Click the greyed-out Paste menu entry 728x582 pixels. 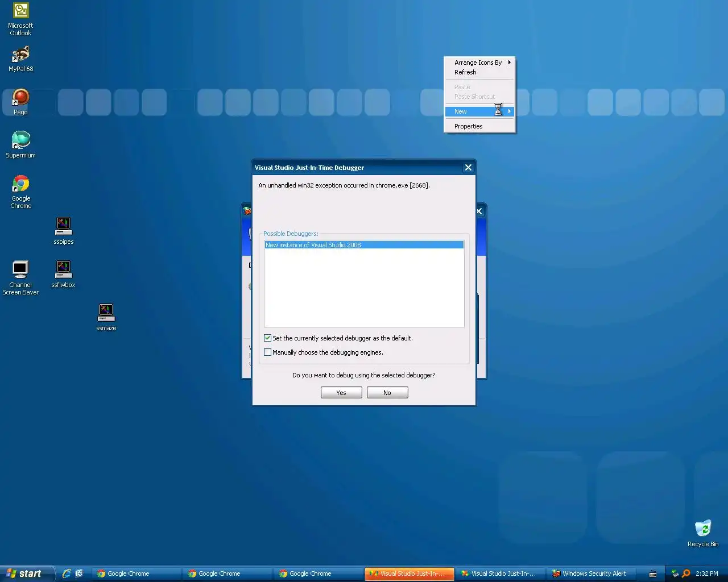coord(479,87)
